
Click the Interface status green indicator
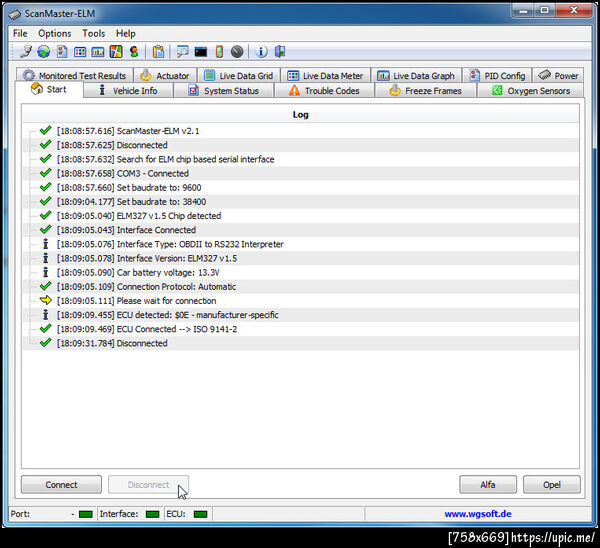(x=153, y=514)
